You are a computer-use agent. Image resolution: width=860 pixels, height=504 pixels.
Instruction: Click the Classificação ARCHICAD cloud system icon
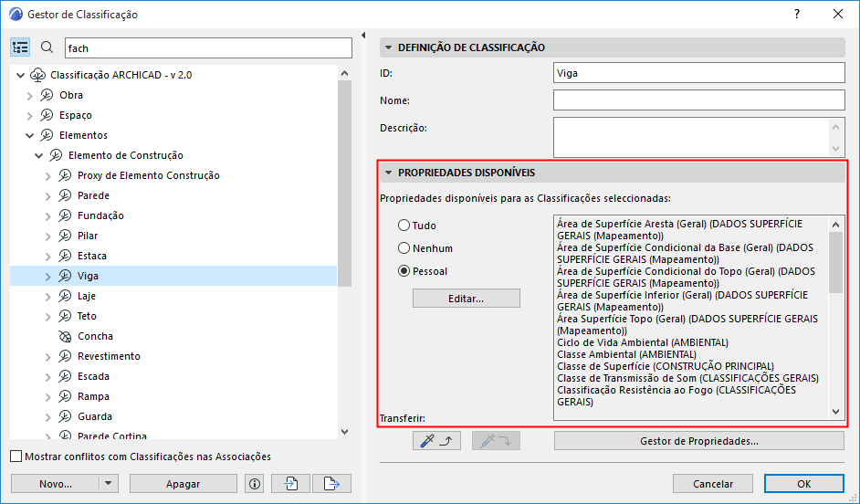point(37,75)
